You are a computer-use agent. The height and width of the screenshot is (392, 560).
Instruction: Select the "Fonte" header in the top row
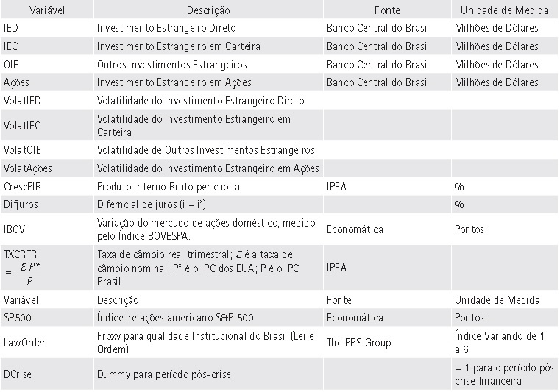click(387, 10)
